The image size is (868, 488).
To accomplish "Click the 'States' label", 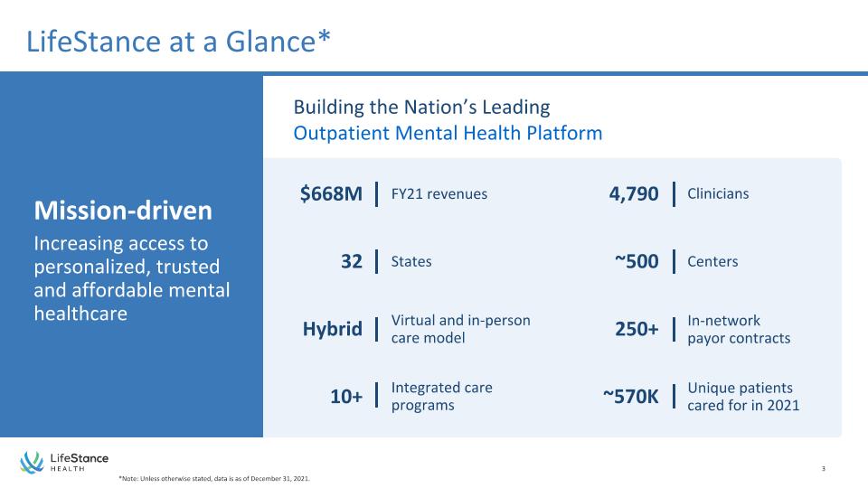I will [x=411, y=261].
